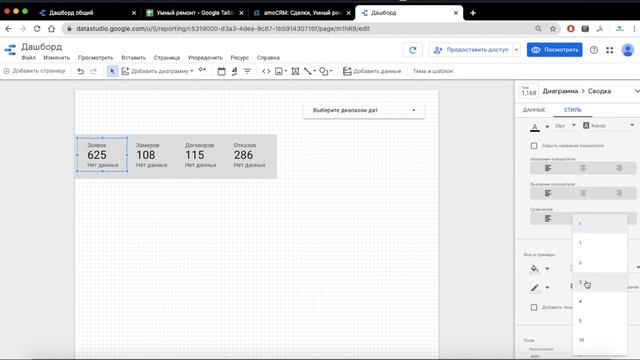This screenshot has height=360, width=640.
Task: Open the Insert menu (Вставить)
Action: click(x=133, y=58)
